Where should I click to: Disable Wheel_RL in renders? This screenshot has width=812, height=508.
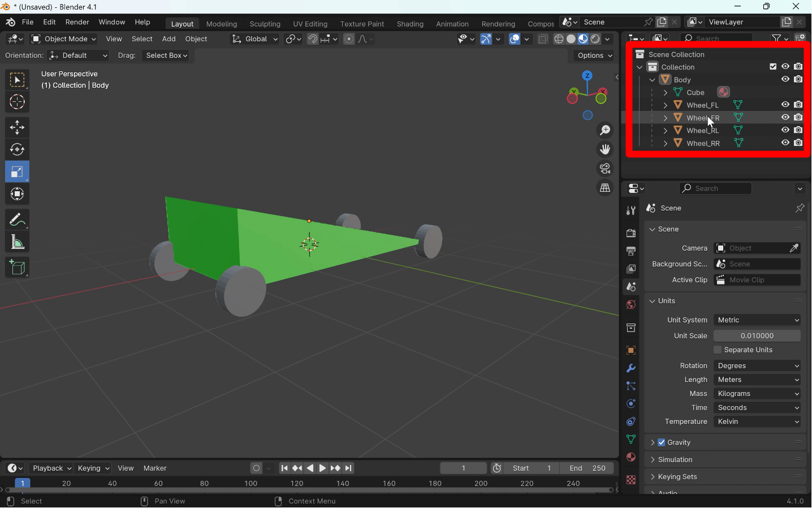point(798,130)
